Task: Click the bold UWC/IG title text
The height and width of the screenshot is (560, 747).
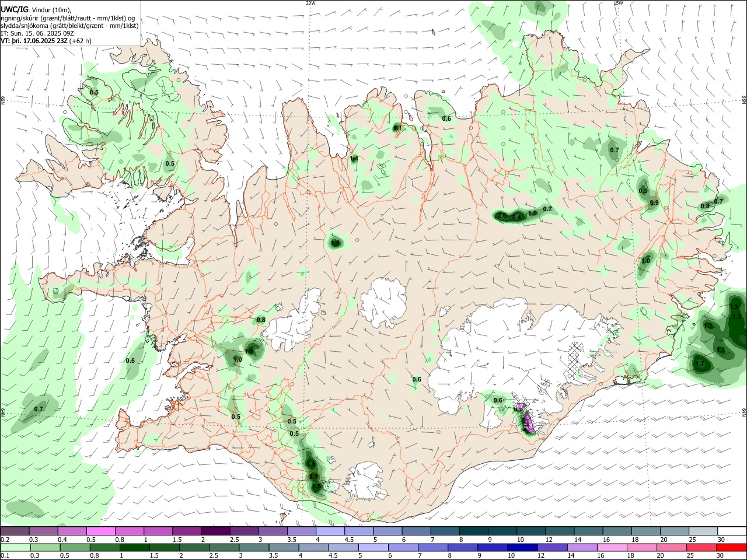Action: coord(14,9)
